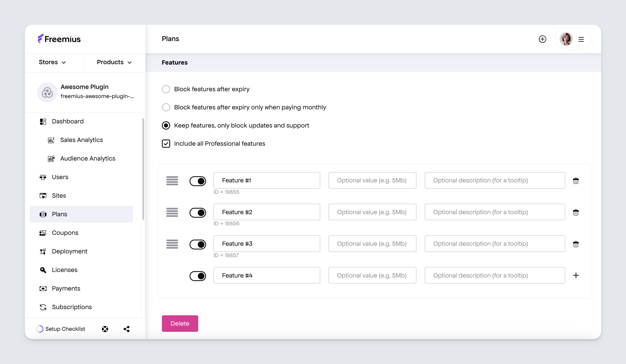The height and width of the screenshot is (364, 626).
Task: Click the Delete plan button
Action: pos(180,323)
